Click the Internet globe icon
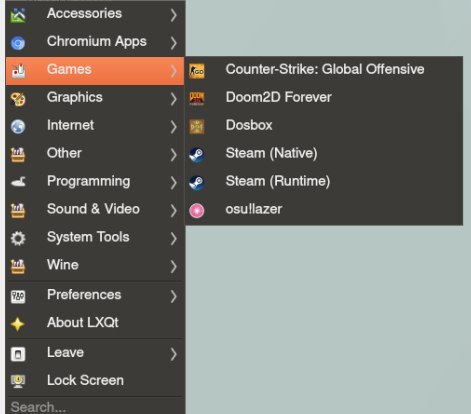Image resolution: width=471 pixels, height=414 pixels. (x=18, y=127)
